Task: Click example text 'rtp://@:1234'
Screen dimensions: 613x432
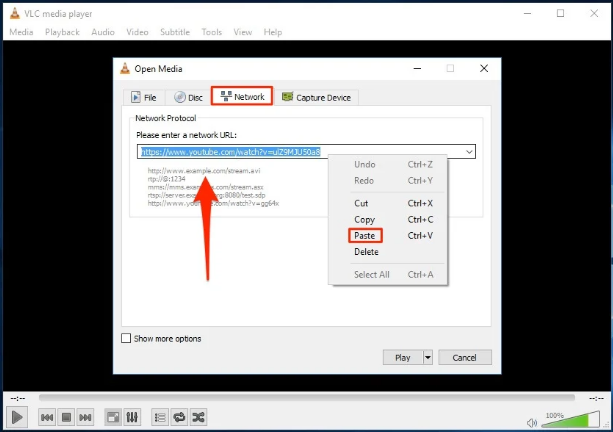Action: tap(167, 179)
